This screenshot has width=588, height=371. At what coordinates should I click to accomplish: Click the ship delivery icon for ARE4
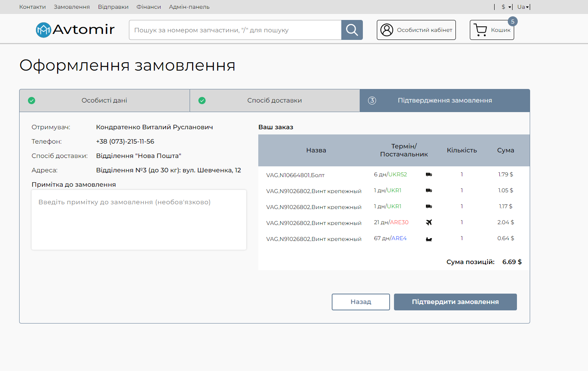[429, 239]
